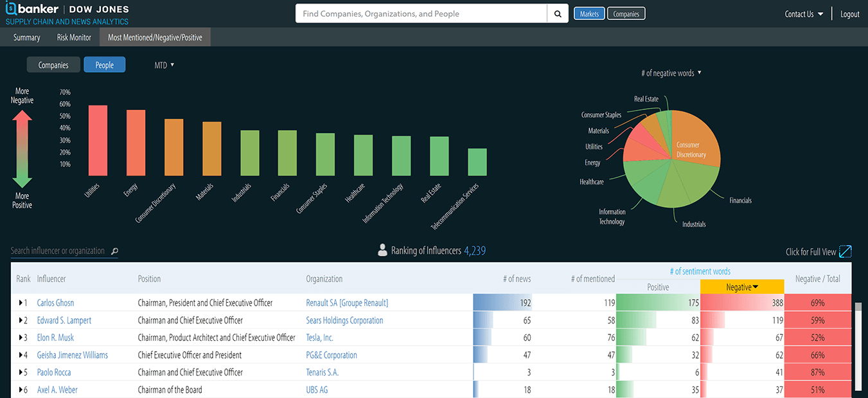Click the Industrials bar in the chart
This screenshot has width=868, height=398.
pos(250,153)
